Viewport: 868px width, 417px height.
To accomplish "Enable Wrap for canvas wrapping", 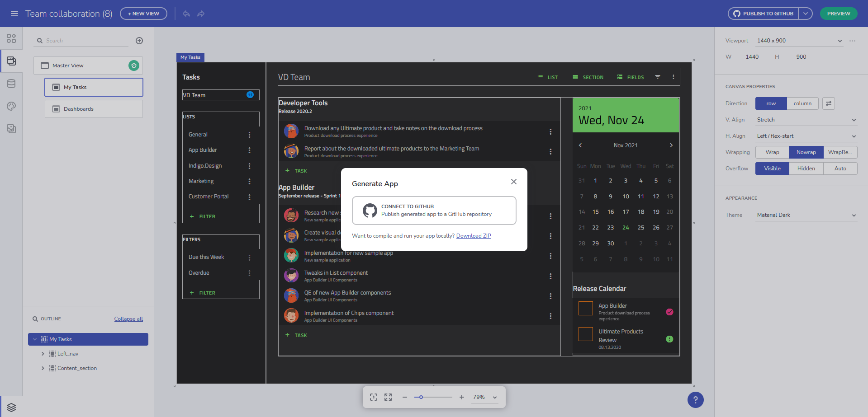I will [x=772, y=152].
